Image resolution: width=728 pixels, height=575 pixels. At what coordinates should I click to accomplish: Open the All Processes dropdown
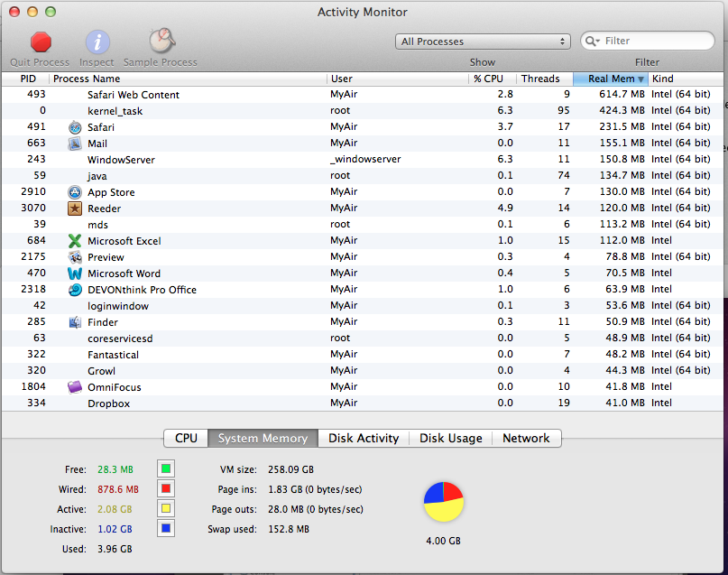pos(483,42)
